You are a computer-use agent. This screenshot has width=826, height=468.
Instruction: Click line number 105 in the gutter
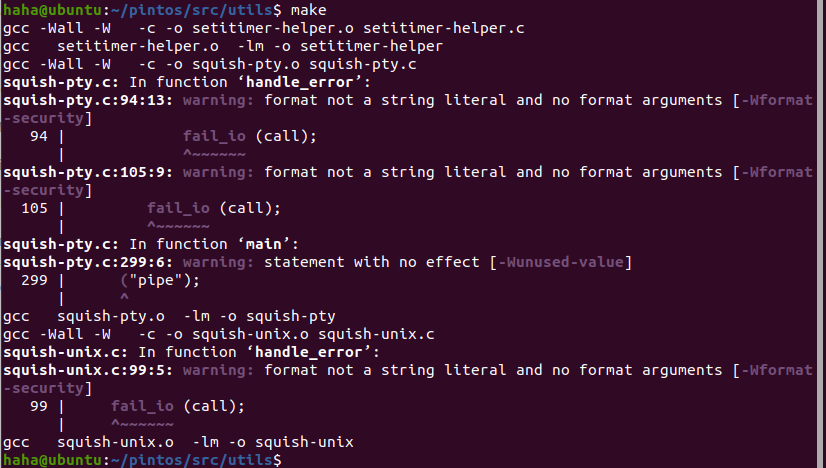[x=35, y=208]
